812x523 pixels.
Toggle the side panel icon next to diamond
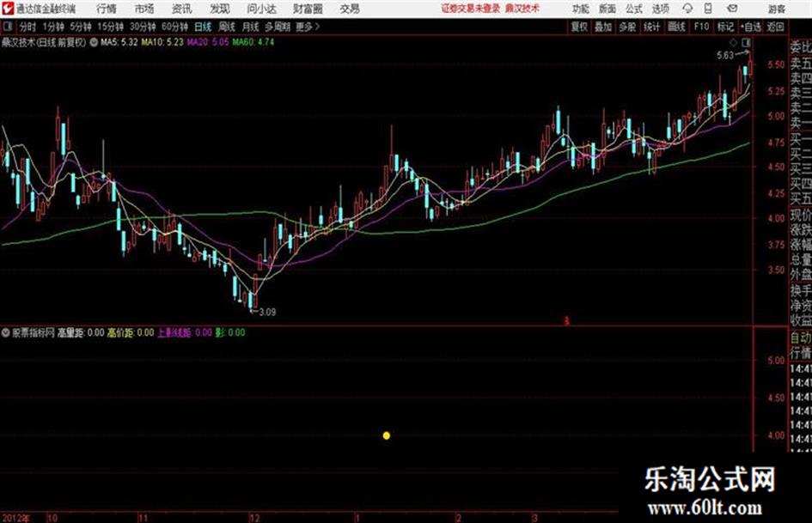pos(746,42)
